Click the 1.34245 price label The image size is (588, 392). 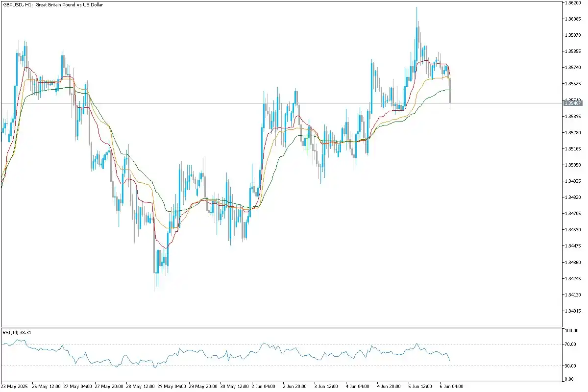pyautogui.click(x=573, y=278)
